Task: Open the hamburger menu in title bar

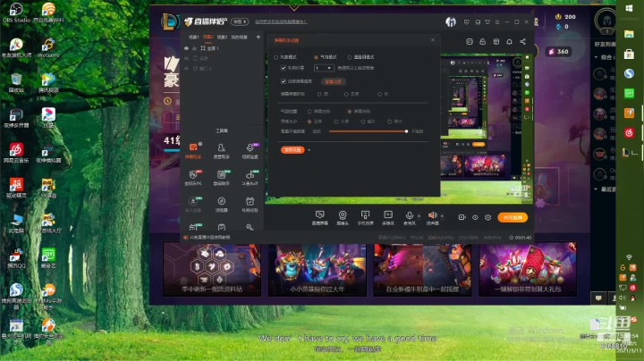Action: click(x=497, y=21)
